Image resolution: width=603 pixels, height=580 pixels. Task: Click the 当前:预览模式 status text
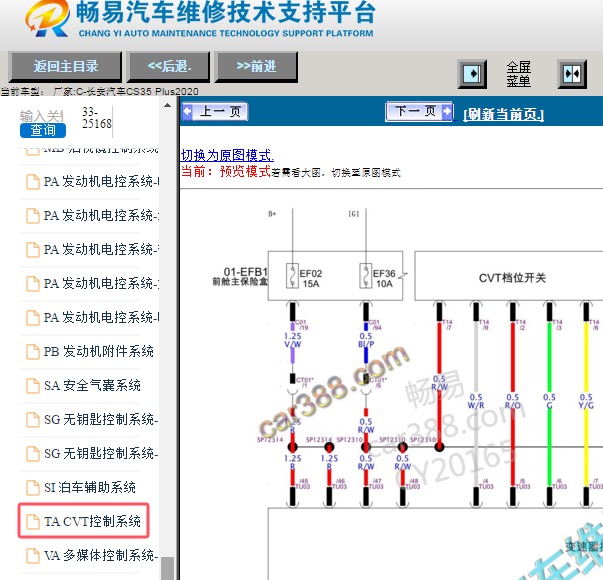tap(226, 172)
